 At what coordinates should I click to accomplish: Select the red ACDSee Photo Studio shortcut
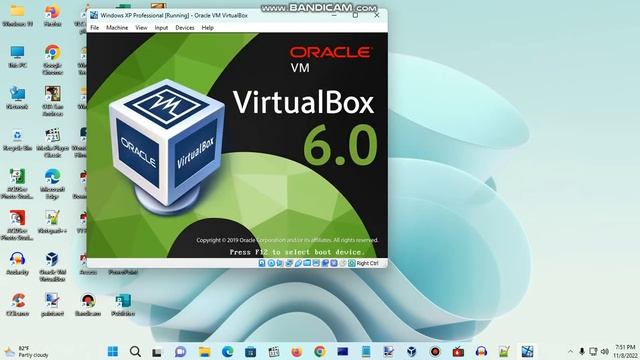click(18, 225)
